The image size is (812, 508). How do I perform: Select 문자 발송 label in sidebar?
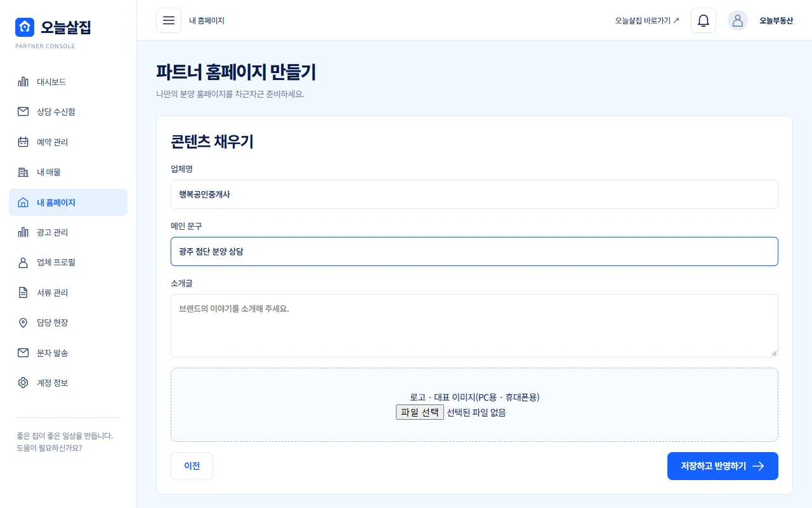point(53,353)
